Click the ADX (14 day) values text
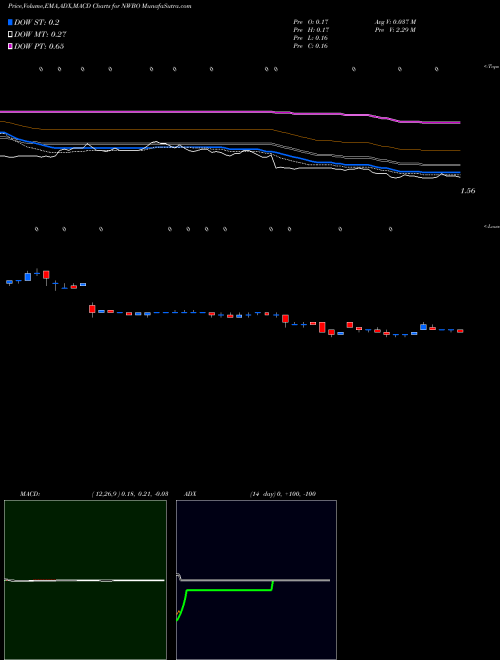Viewport: 500px width, 660px height. [x=283, y=494]
